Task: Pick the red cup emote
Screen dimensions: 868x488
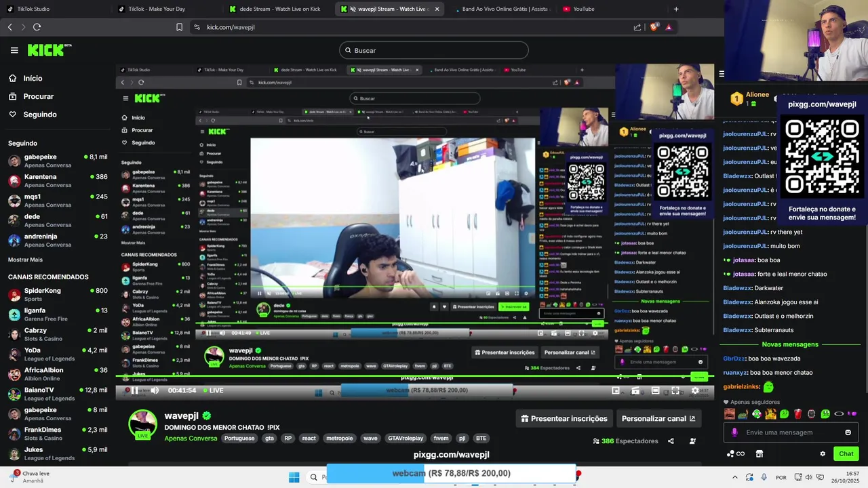Action: (x=797, y=414)
